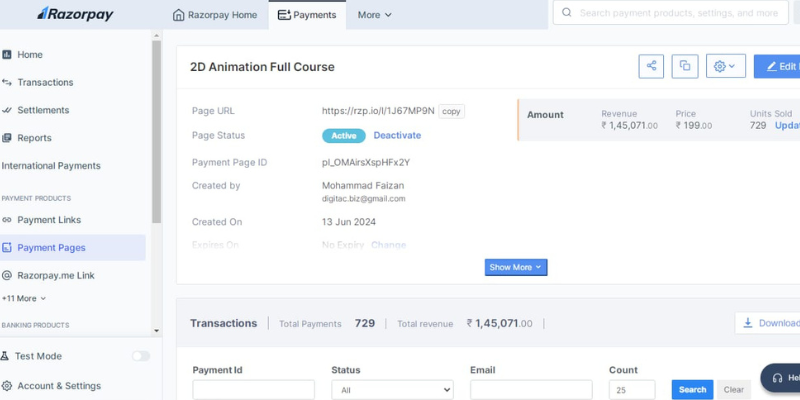The width and height of the screenshot is (800, 400).
Task: Click the top search bar
Action: (680, 13)
